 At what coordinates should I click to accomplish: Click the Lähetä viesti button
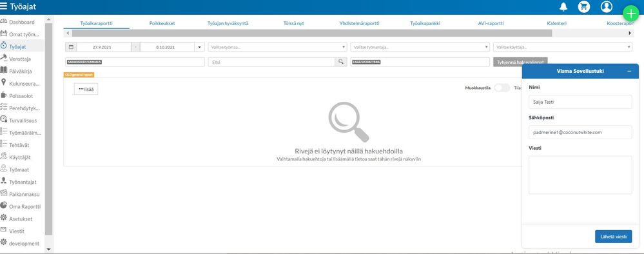(613, 237)
